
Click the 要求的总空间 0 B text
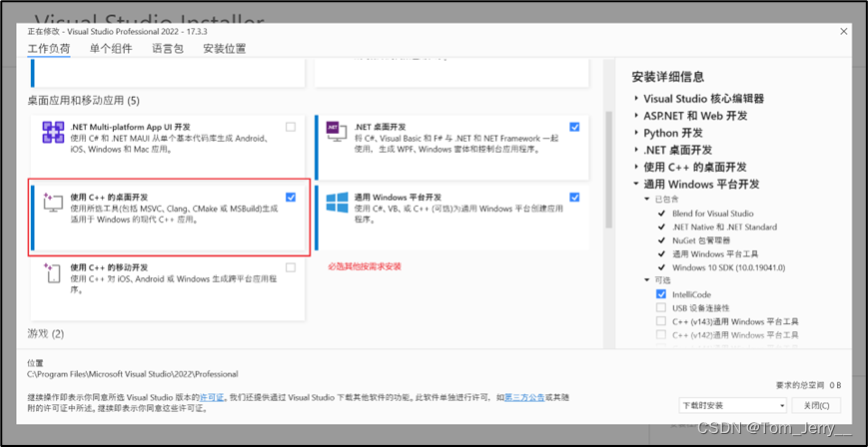pos(809,385)
